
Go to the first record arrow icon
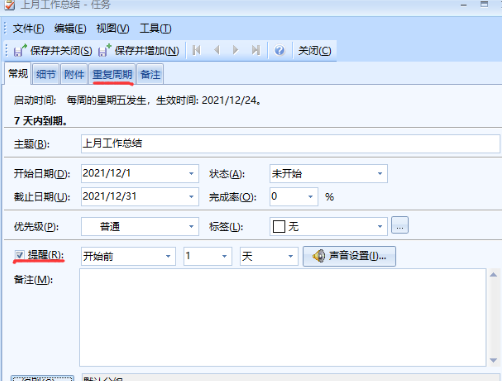[x=197, y=50]
